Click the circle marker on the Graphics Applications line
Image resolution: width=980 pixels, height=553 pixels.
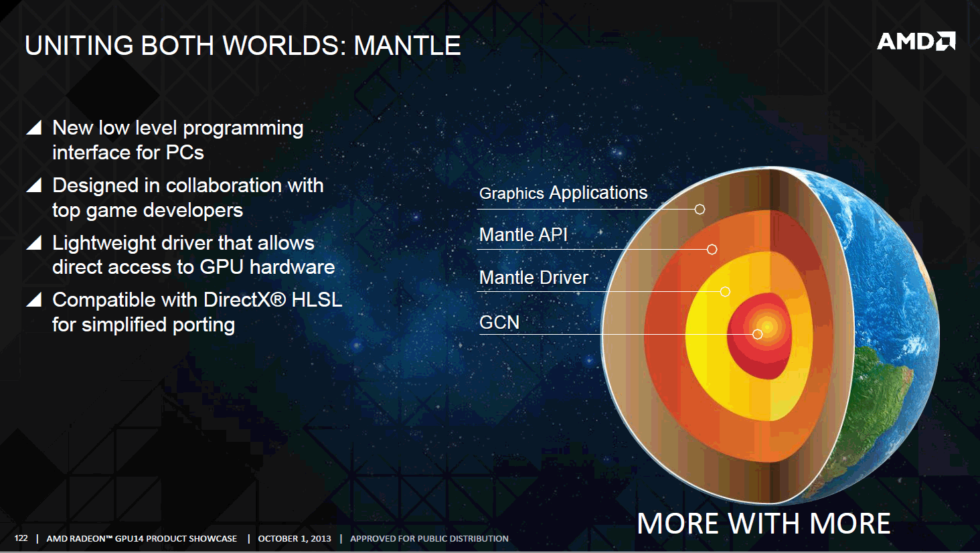tap(700, 210)
